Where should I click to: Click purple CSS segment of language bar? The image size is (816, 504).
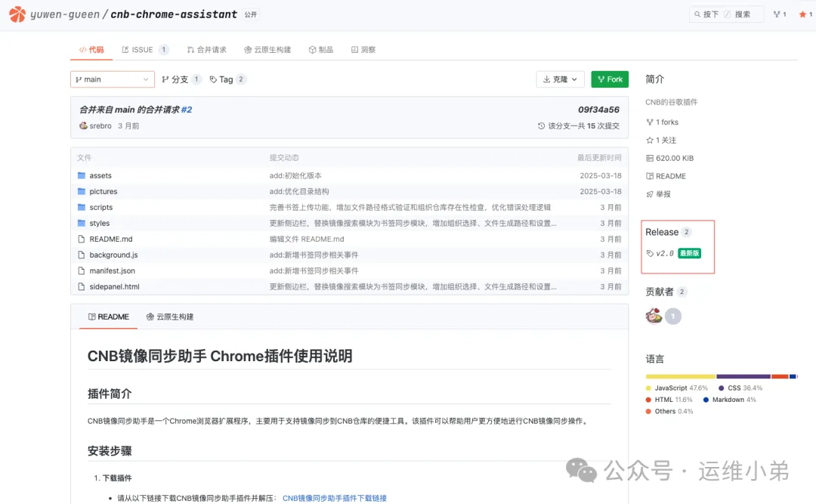(743, 376)
